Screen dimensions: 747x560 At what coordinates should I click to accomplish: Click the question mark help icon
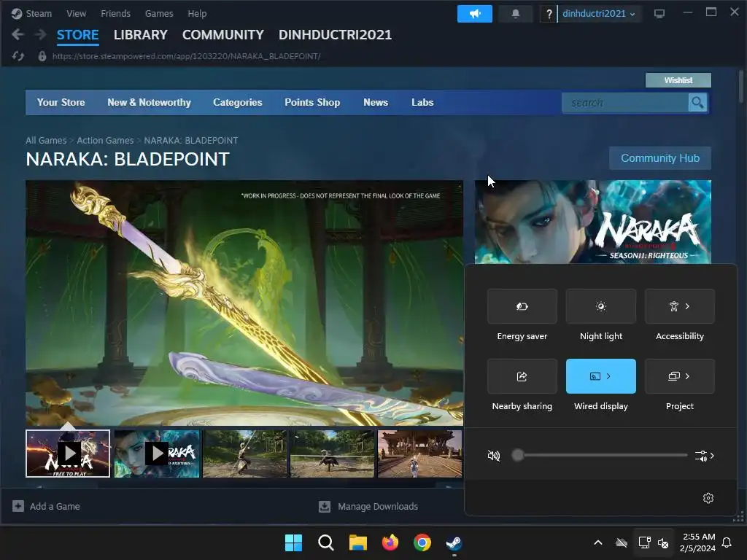[549, 14]
